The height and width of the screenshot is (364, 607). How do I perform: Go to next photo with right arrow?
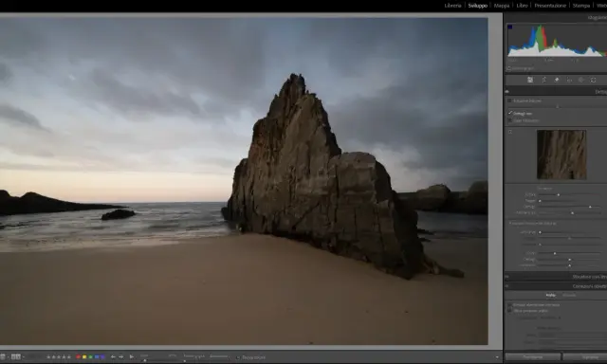coord(121,356)
